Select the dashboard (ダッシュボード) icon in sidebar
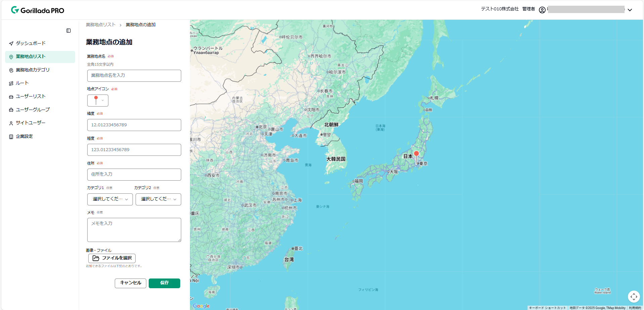Image resolution: width=644 pixels, height=310 pixels. [x=10, y=43]
